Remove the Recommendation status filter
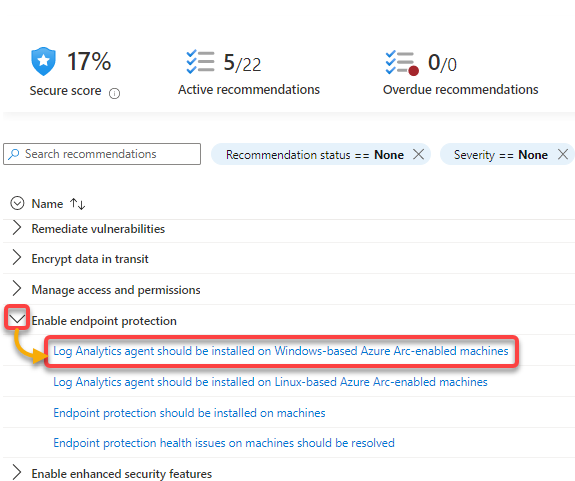 pos(418,154)
